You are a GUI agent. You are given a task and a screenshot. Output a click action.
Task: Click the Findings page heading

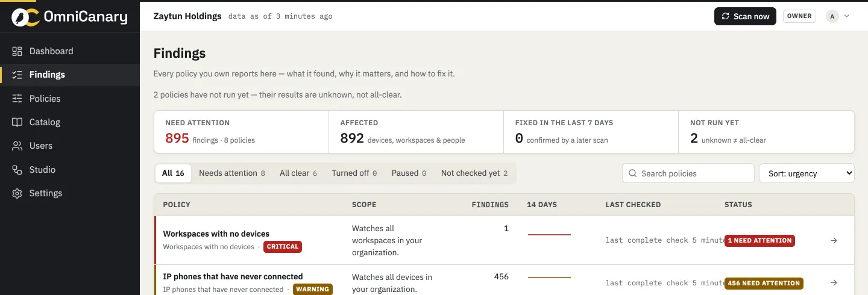(x=180, y=53)
